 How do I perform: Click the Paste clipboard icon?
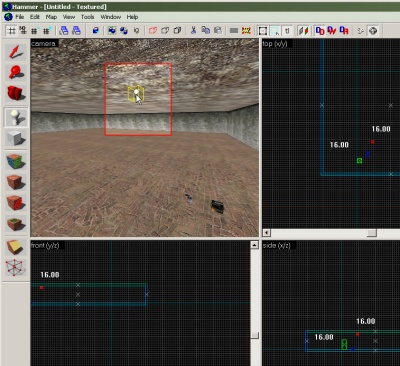pyautogui.click(x=218, y=31)
